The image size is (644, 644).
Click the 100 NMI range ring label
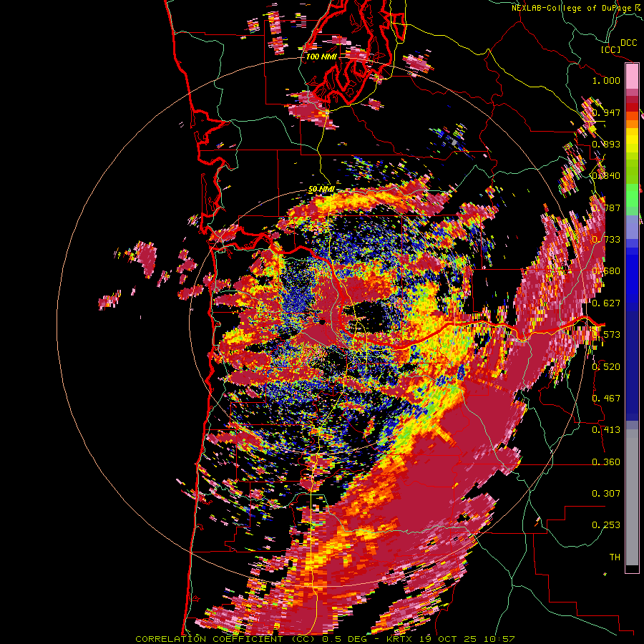click(x=321, y=57)
